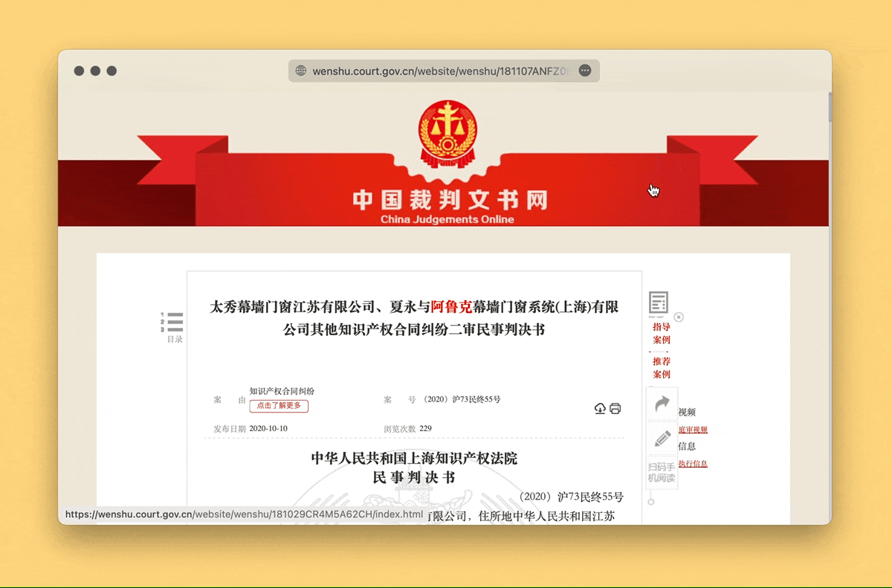This screenshot has height=588, width=892.
Task: Open the 执行信息 link
Action: pyautogui.click(x=693, y=464)
